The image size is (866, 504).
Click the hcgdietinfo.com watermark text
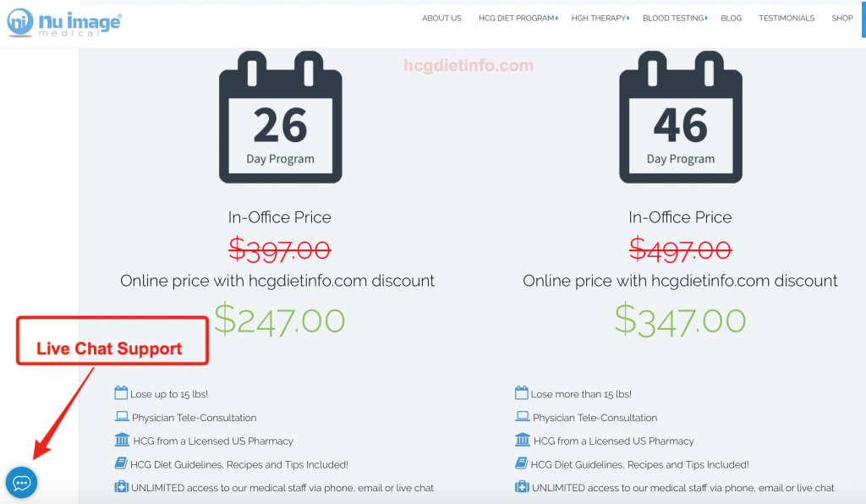469,66
